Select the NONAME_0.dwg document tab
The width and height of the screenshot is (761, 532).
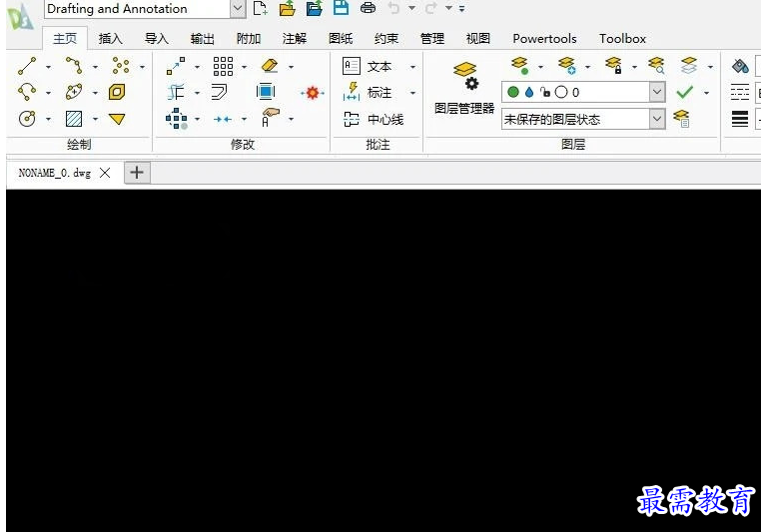coord(65,173)
